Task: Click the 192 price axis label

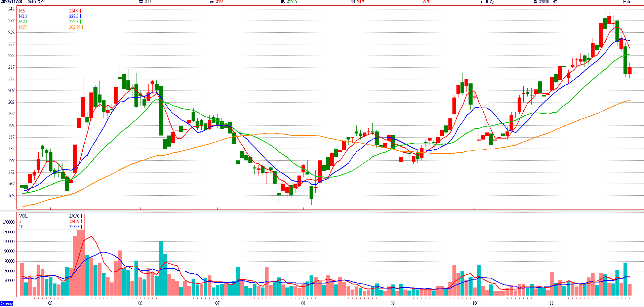Action: pyautogui.click(x=11, y=126)
